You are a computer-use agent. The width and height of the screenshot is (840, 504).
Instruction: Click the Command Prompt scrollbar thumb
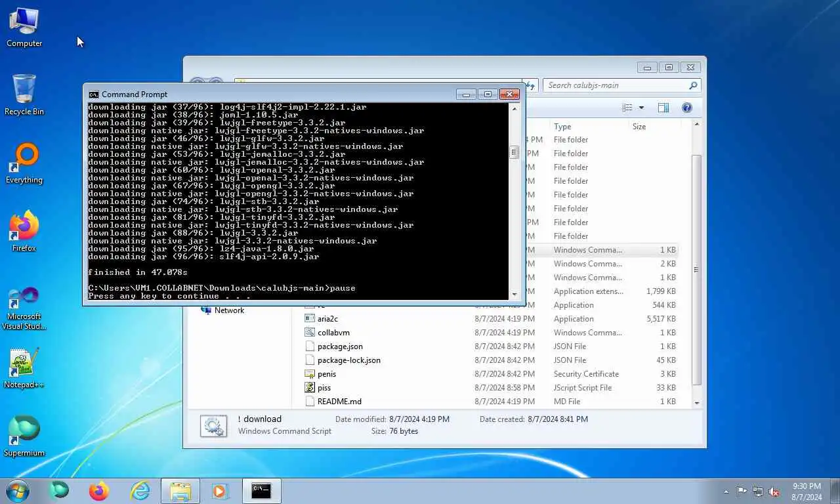[x=514, y=152]
